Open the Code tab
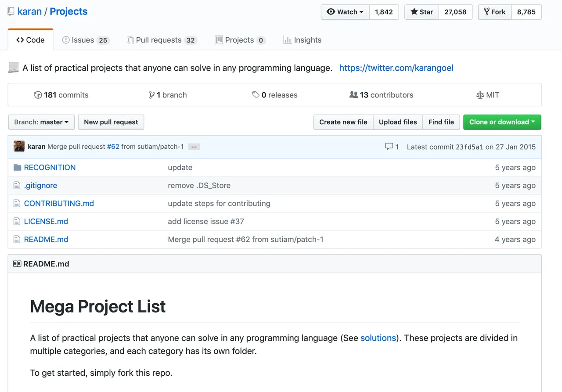The image size is (562, 392). (31, 40)
